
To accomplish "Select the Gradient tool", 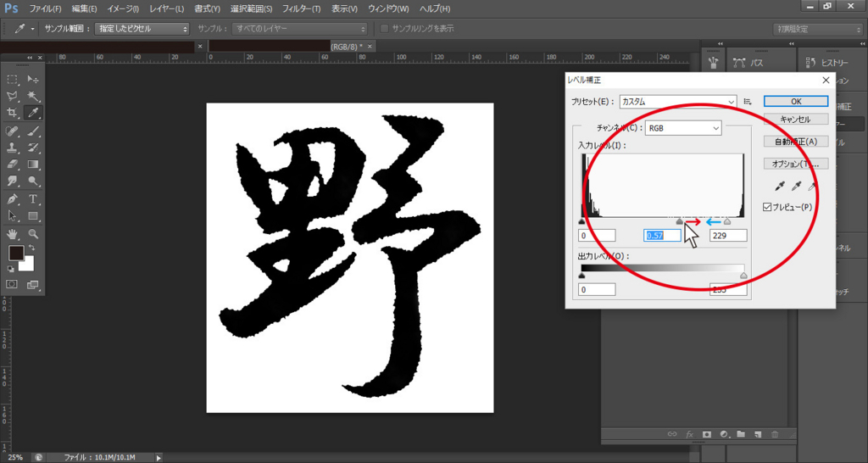I will point(33,164).
